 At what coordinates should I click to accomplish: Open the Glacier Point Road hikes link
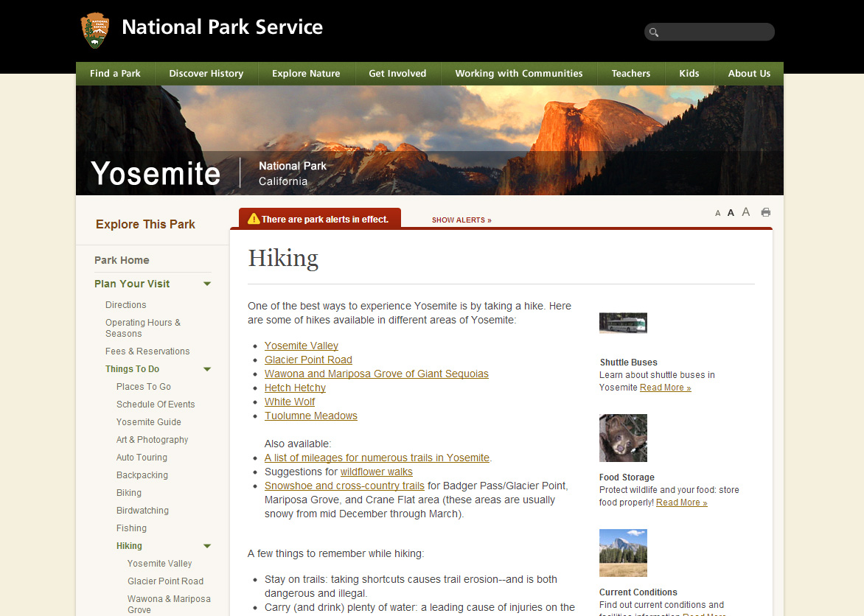pos(308,360)
